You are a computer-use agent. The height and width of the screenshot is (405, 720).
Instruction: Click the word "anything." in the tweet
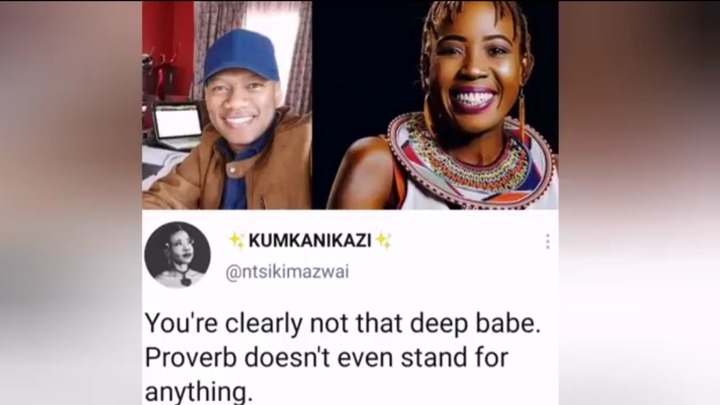tap(199, 393)
